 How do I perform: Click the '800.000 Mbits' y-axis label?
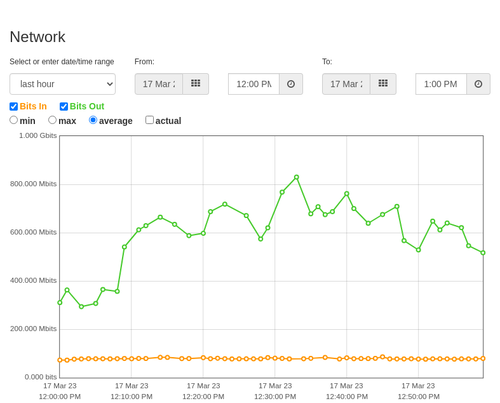pos(33,184)
